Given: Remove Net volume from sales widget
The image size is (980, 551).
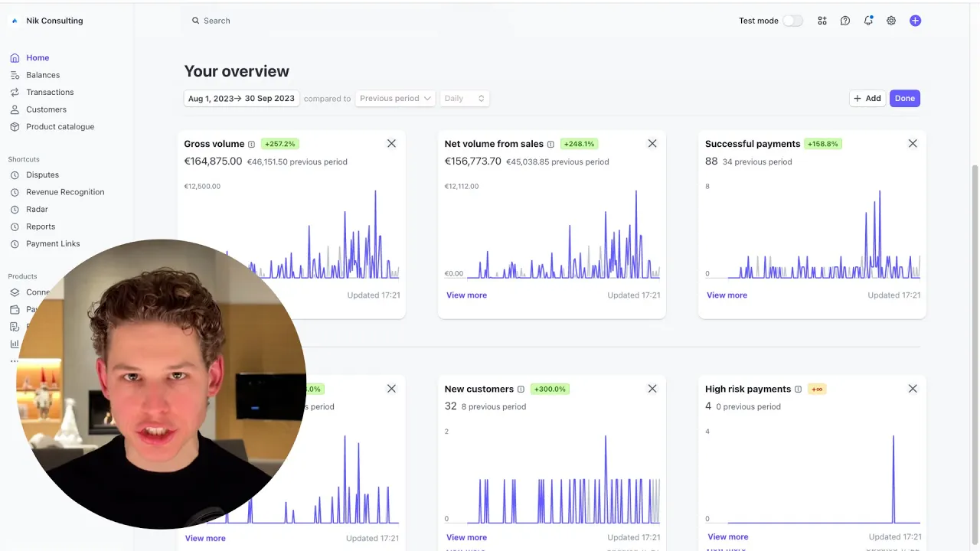Looking at the screenshot, I should click(x=652, y=143).
